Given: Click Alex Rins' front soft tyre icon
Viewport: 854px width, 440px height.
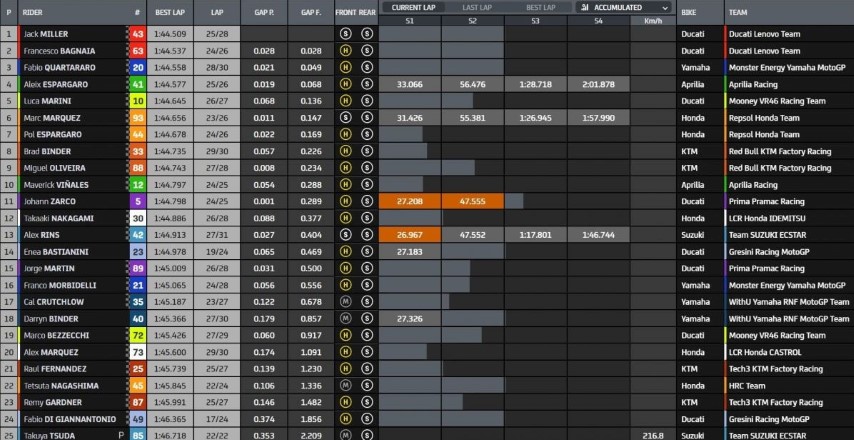Looking at the screenshot, I should pos(345,235).
